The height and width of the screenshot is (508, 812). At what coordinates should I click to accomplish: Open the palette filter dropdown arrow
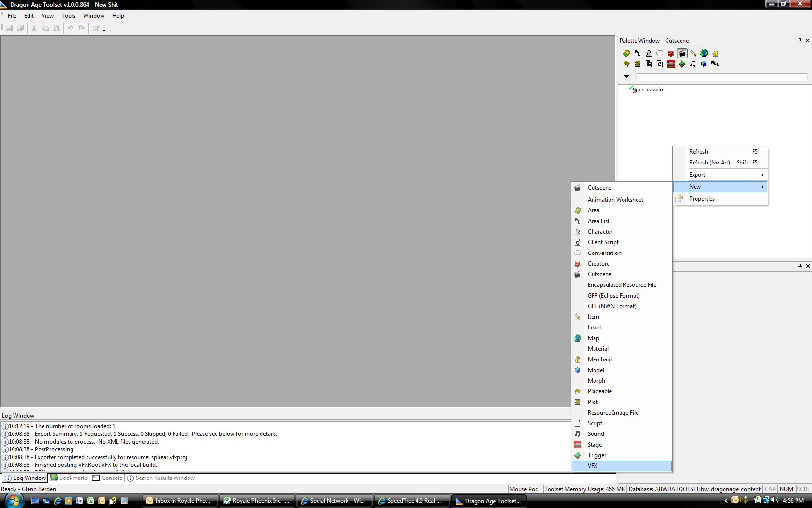coord(626,77)
